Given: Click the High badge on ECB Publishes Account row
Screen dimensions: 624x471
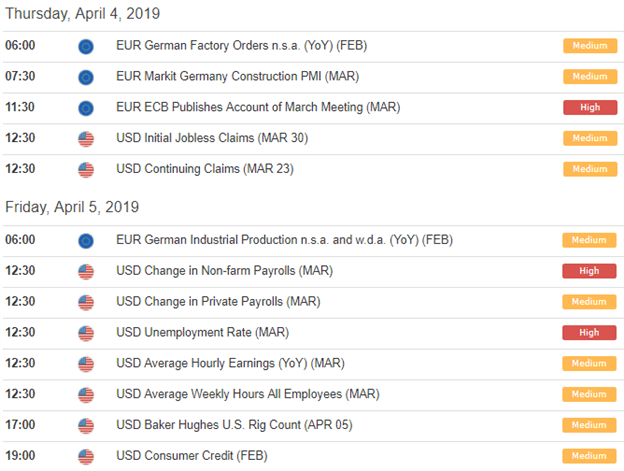Looking at the screenshot, I should pos(590,107).
